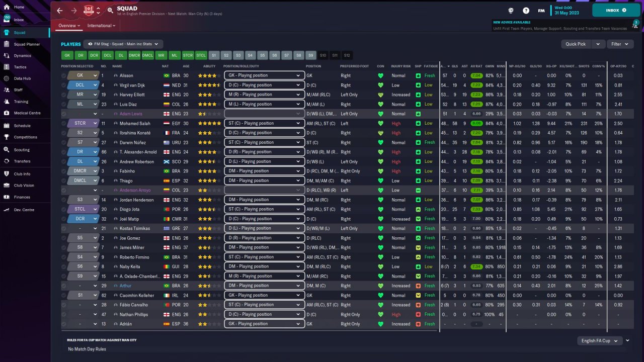Open Andrew Robertson's D (L) role dropdown
Viewport: 644px width, 362px height.
pos(264,161)
